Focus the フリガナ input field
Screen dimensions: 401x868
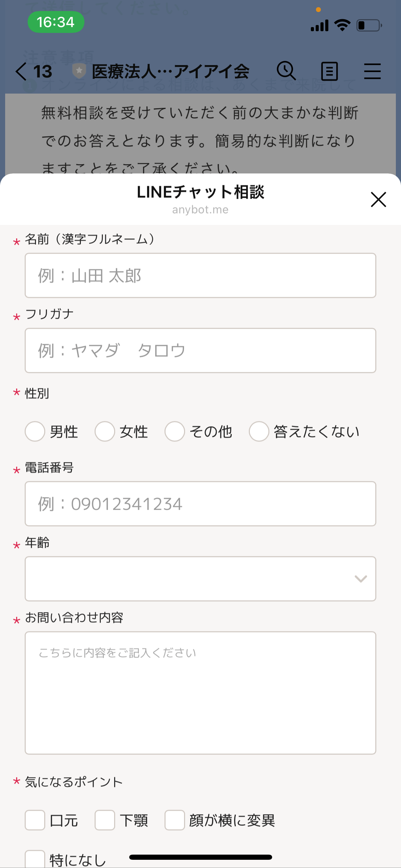click(200, 351)
